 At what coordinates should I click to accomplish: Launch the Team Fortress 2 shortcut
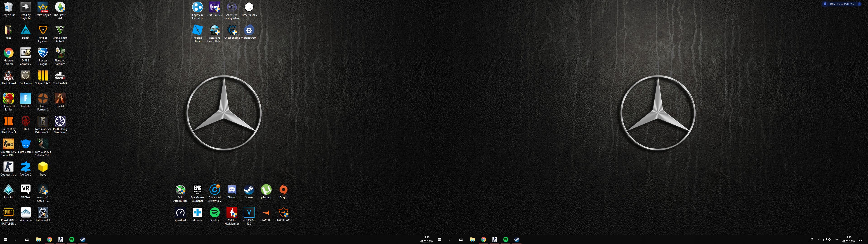click(x=43, y=102)
